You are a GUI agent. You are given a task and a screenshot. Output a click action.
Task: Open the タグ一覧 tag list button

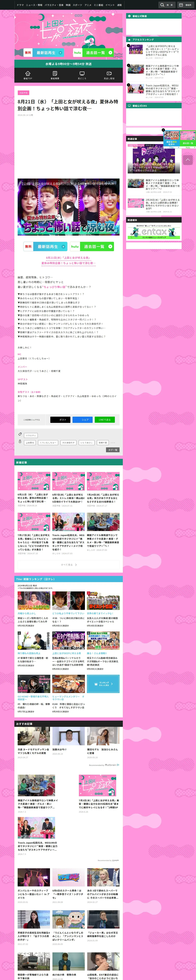[x=113, y=450]
